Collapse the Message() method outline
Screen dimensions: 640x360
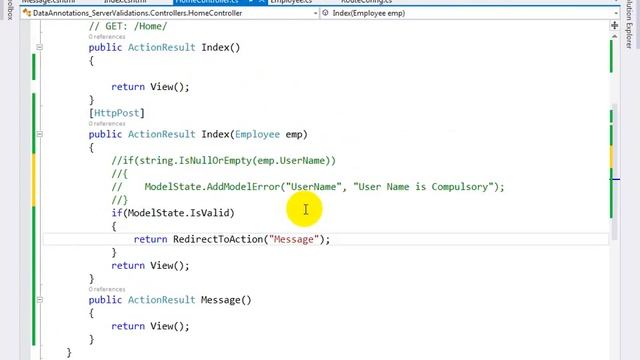(40, 300)
